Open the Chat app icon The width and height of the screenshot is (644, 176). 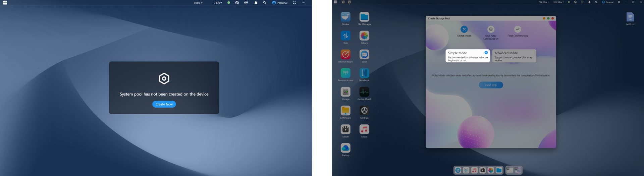click(364, 55)
